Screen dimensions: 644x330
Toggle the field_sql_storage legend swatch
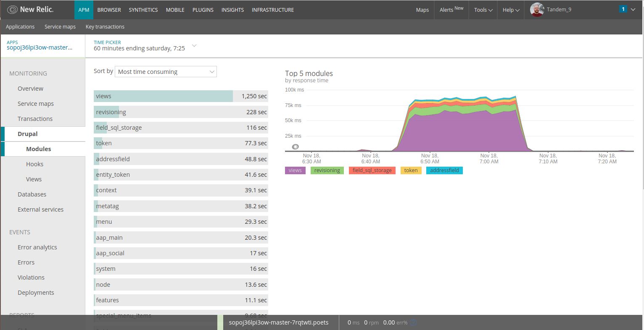coord(372,170)
